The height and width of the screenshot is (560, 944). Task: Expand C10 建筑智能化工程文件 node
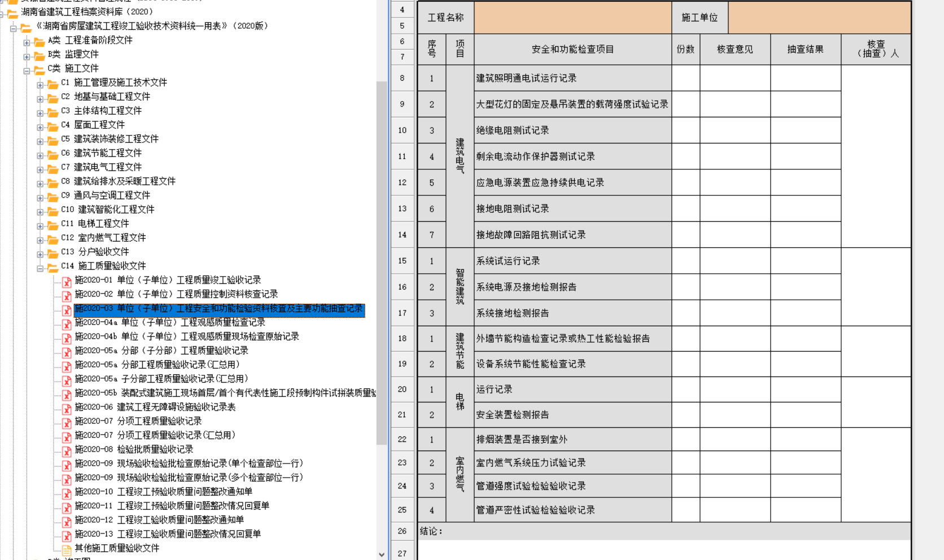pyautogui.click(x=40, y=212)
